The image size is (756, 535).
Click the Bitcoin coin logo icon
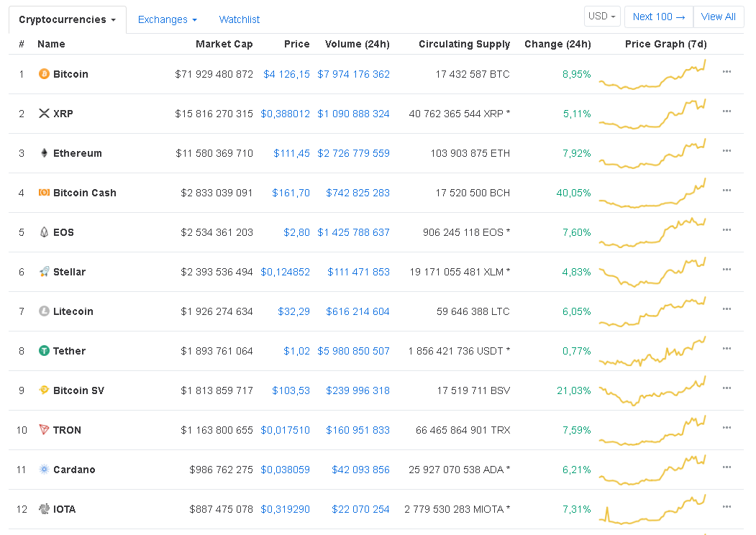(x=44, y=74)
